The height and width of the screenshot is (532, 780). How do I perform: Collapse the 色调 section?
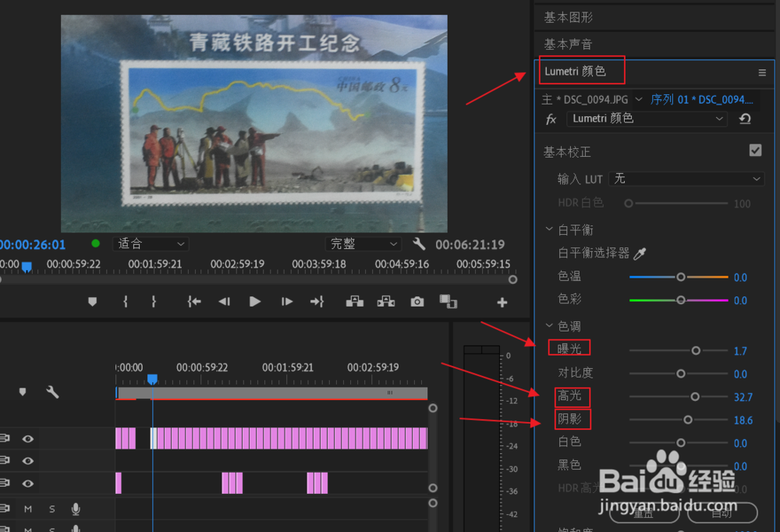(549, 326)
